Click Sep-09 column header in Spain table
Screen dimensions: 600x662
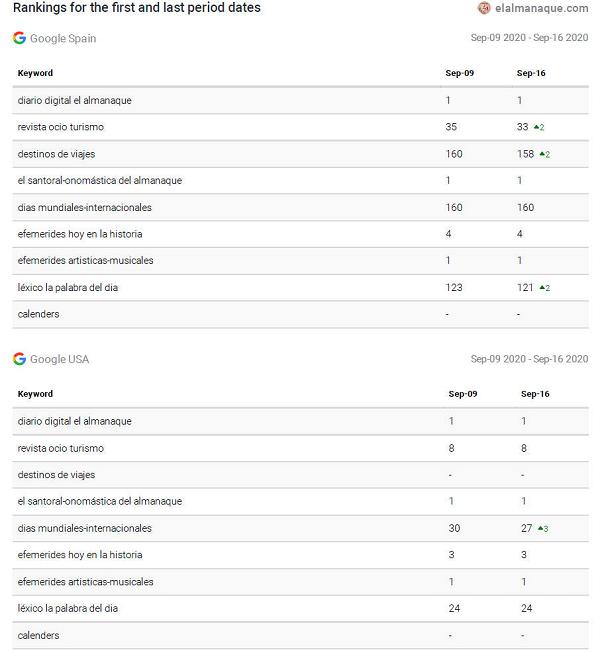(x=460, y=73)
